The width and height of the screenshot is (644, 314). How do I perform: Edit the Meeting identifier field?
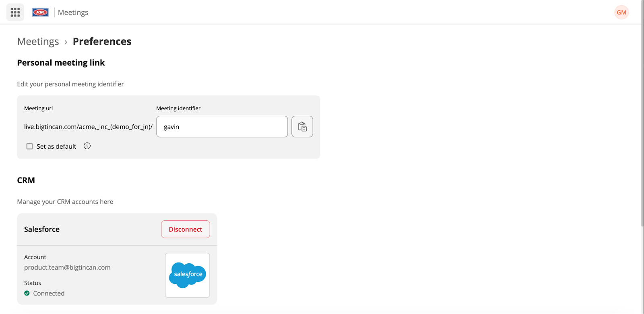(222, 127)
